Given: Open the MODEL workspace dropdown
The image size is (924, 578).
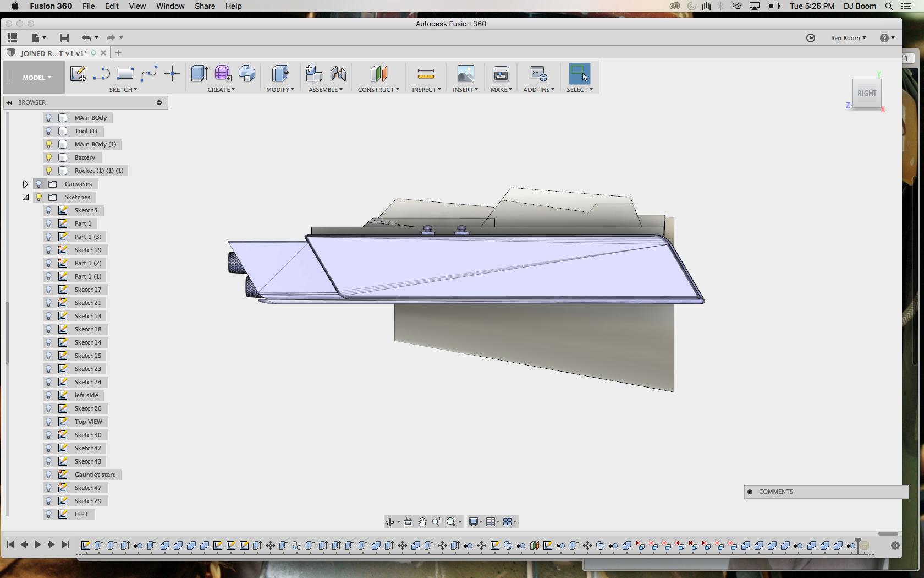Looking at the screenshot, I should [x=37, y=78].
